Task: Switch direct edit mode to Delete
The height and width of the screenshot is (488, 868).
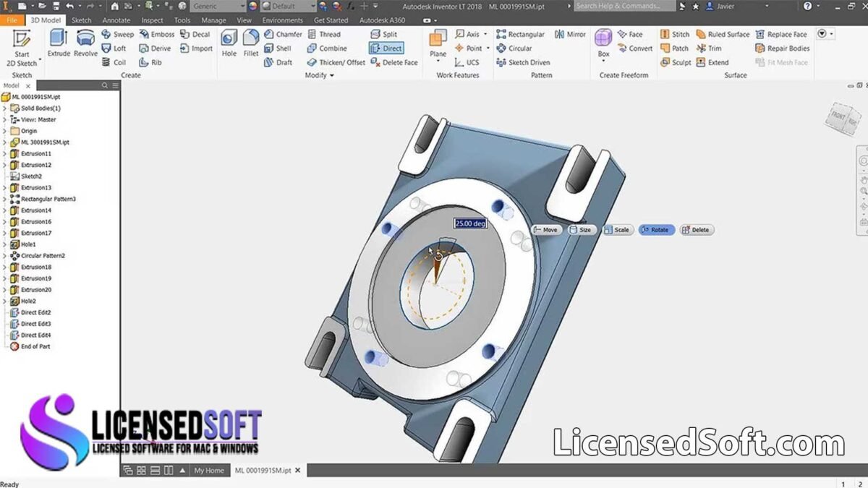Action: [x=697, y=230]
